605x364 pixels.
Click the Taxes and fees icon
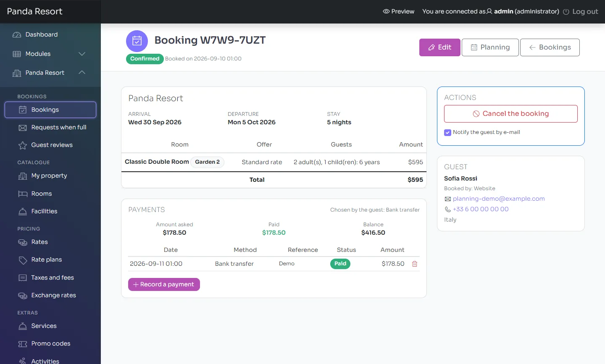23,278
